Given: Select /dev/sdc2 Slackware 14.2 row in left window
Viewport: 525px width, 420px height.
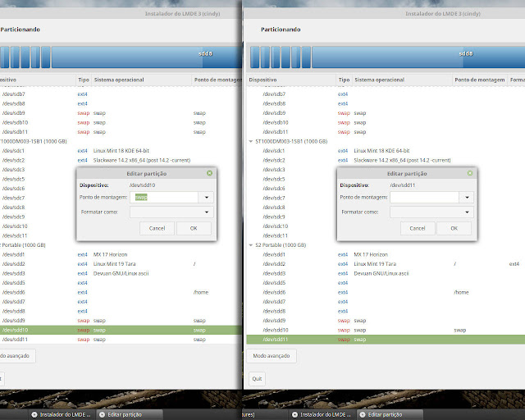Looking at the screenshot, I should point(121,160).
